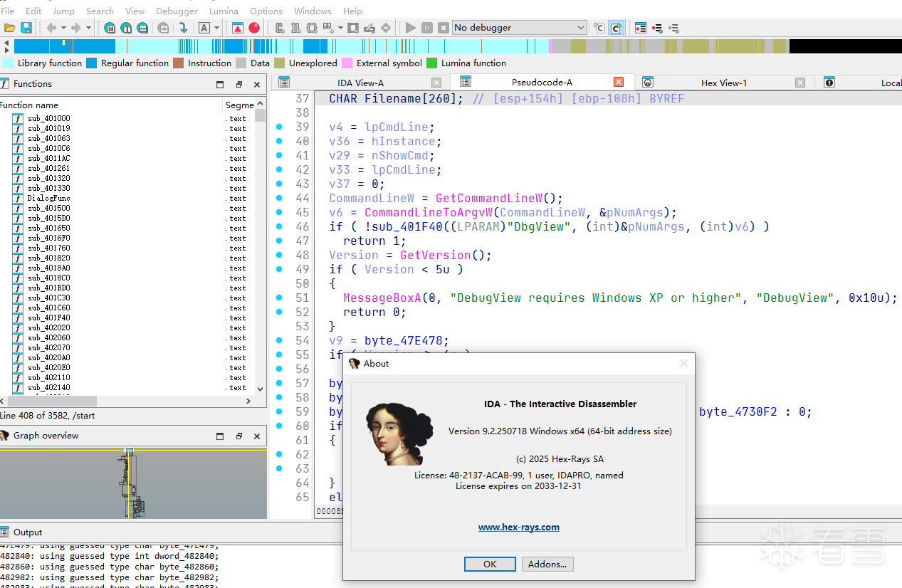Open the breakpoint list icon

(x=641, y=28)
